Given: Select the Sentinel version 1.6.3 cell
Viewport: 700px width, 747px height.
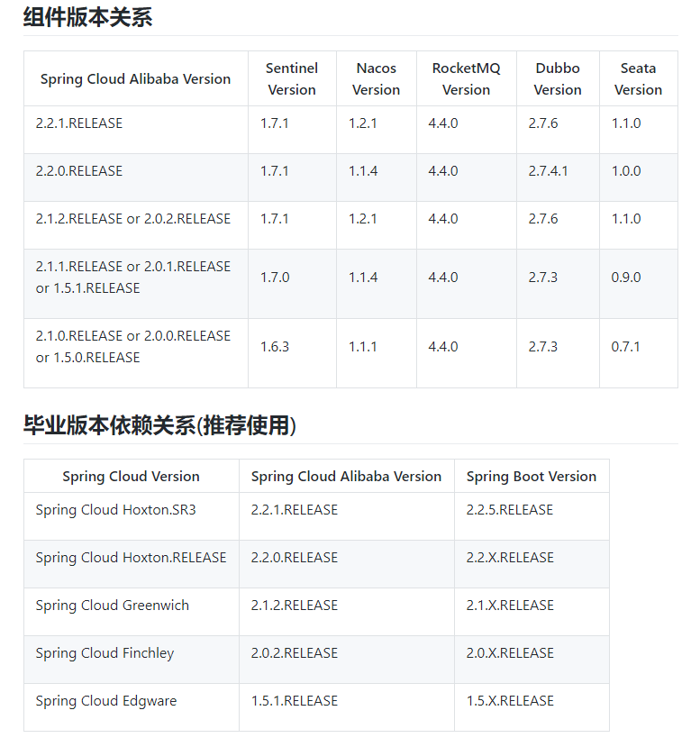Looking at the screenshot, I should [x=292, y=353].
